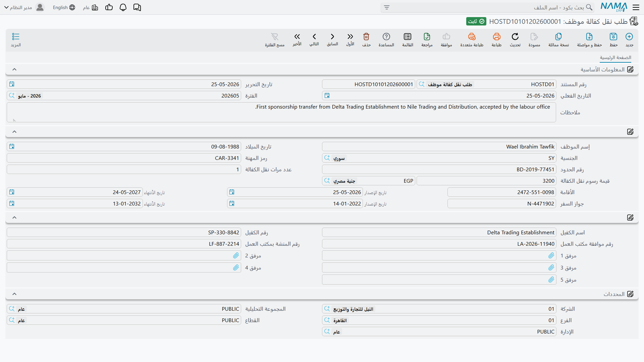The width and height of the screenshot is (644, 362).
Task: Click the Refresh (تحديث) icon
Action: [515, 37]
